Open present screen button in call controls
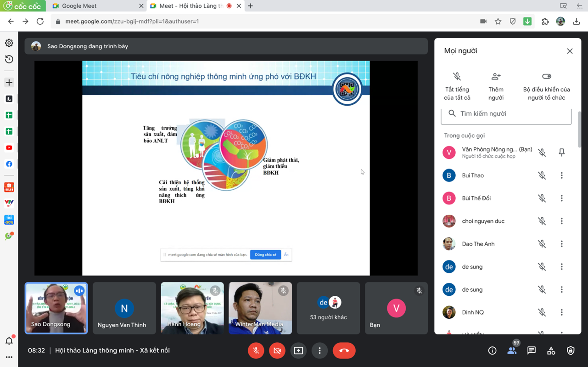Screen dimensions: 588x367 pos(298,350)
